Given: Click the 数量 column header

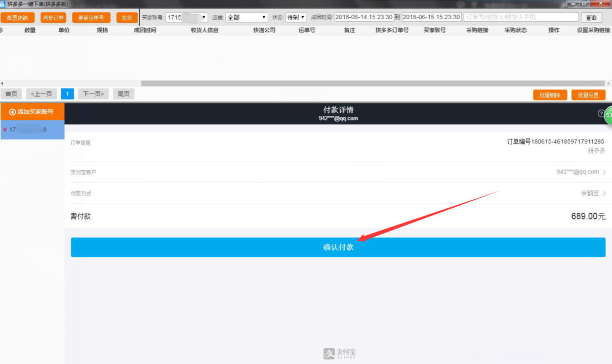Looking at the screenshot, I should 30,30.
